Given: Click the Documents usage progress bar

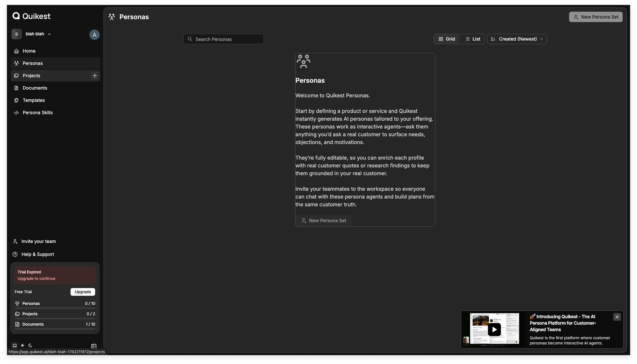Looking at the screenshot, I should pyautogui.click(x=55, y=329).
